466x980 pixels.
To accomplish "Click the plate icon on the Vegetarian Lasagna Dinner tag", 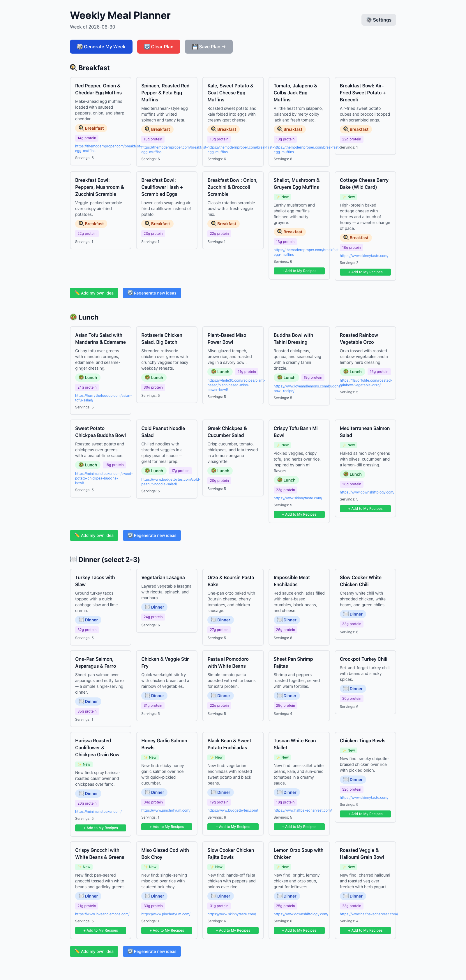I will [x=147, y=607].
